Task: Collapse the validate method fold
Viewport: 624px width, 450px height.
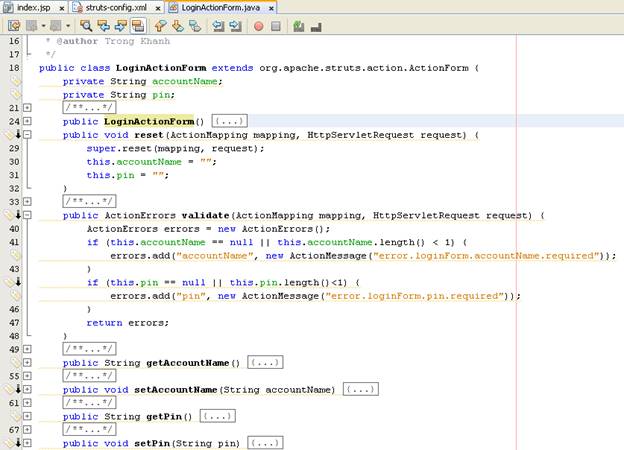Action: (27, 215)
